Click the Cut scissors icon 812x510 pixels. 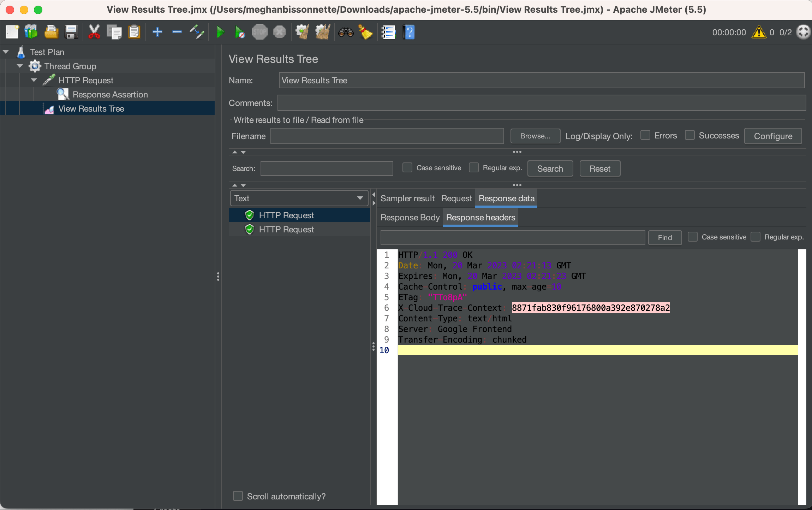[94, 32]
